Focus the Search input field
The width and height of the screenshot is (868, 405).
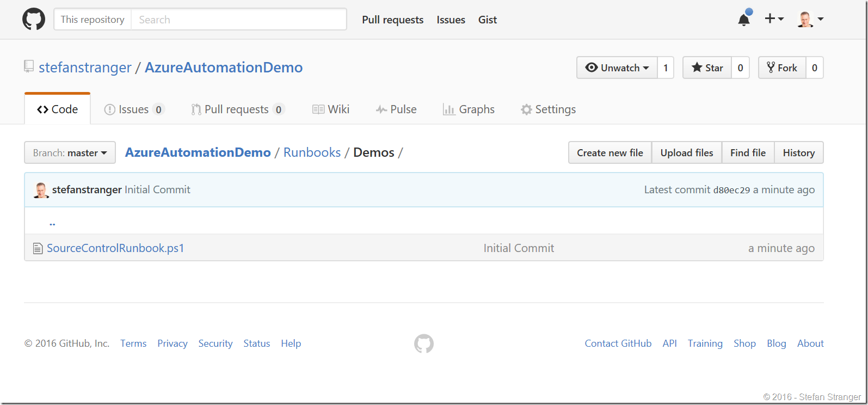point(239,20)
